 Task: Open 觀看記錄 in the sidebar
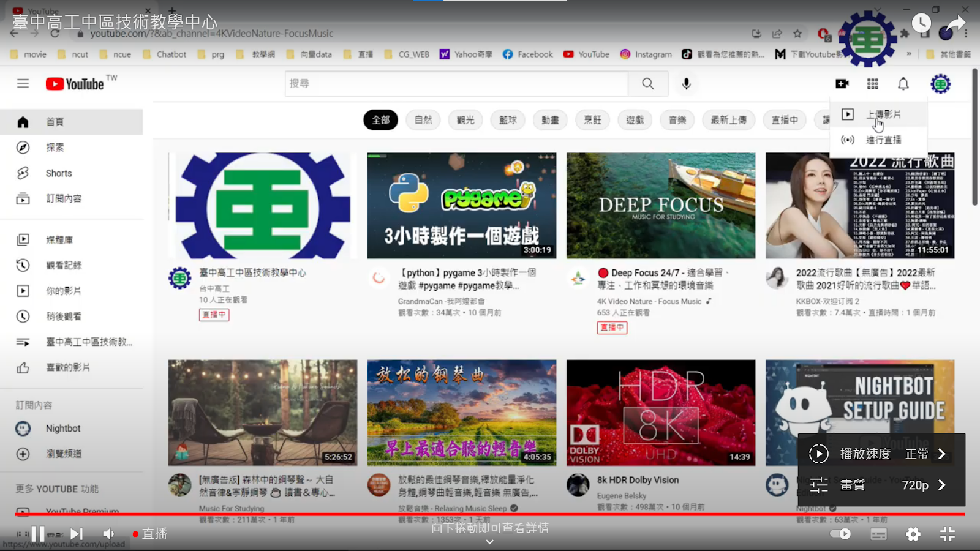tap(72, 265)
